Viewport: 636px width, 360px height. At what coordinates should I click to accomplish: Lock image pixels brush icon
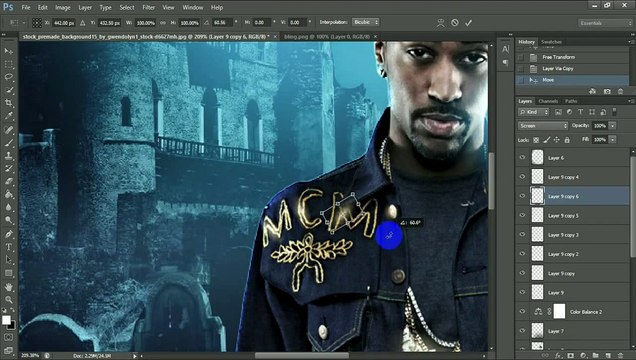546,140
